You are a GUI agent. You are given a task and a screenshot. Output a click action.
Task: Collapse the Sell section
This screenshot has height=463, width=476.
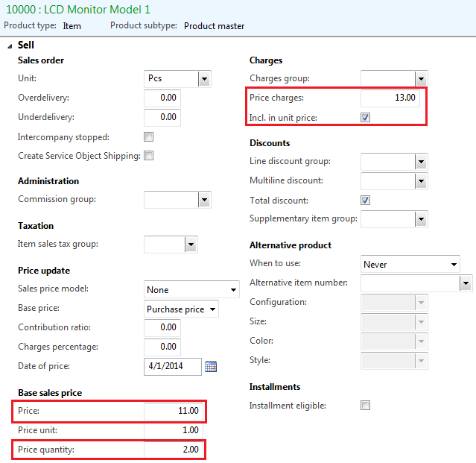click(x=10, y=46)
